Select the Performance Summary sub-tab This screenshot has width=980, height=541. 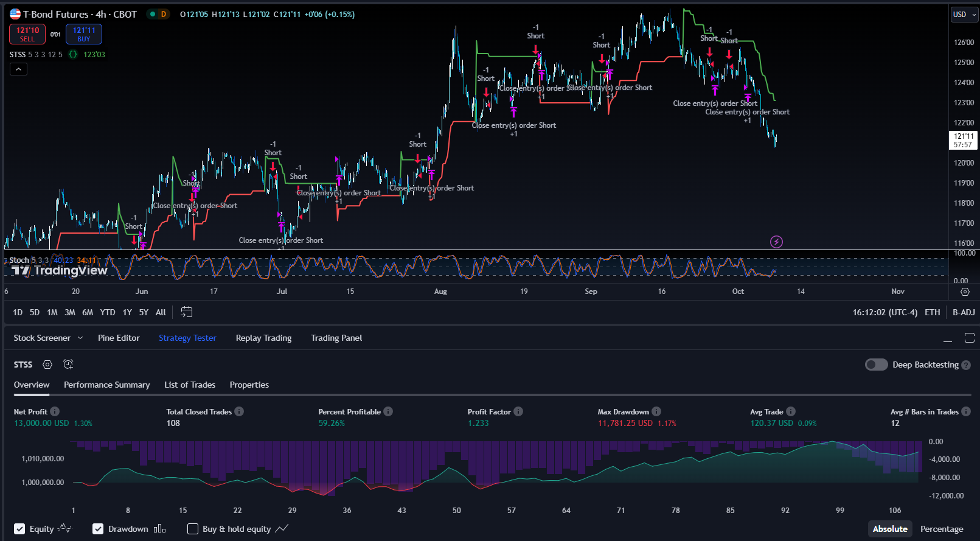tap(106, 385)
